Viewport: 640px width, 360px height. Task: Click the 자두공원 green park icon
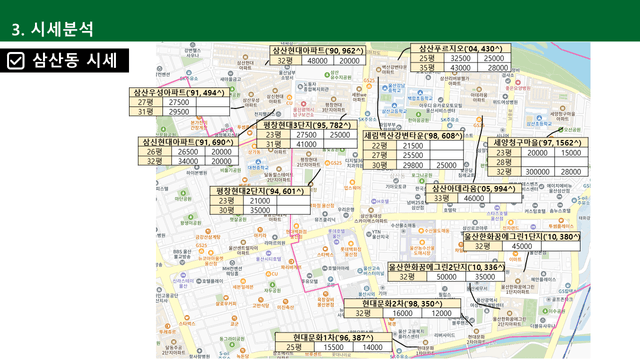(x=272, y=285)
